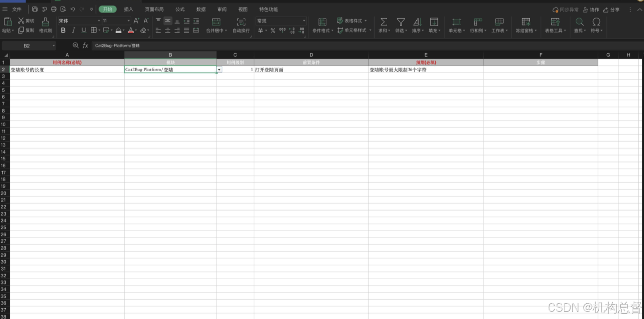Viewport: 644px width, 319px height.
Task: Align text right
Action: pyautogui.click(x=177, y=30)
